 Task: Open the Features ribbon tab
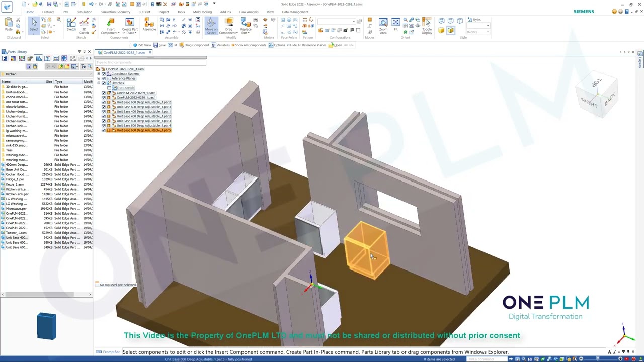pos(48,12)
